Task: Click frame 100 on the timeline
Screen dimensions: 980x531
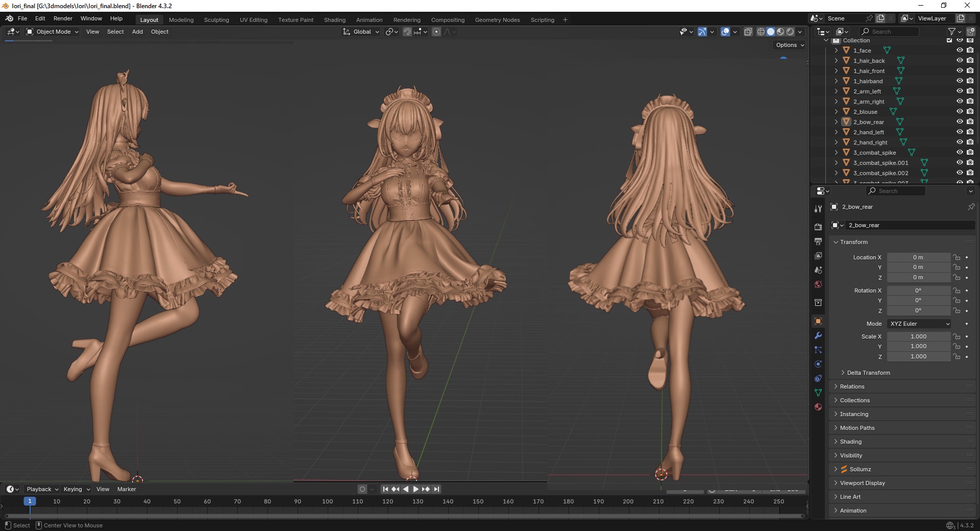Action: [x=327, y=502]
